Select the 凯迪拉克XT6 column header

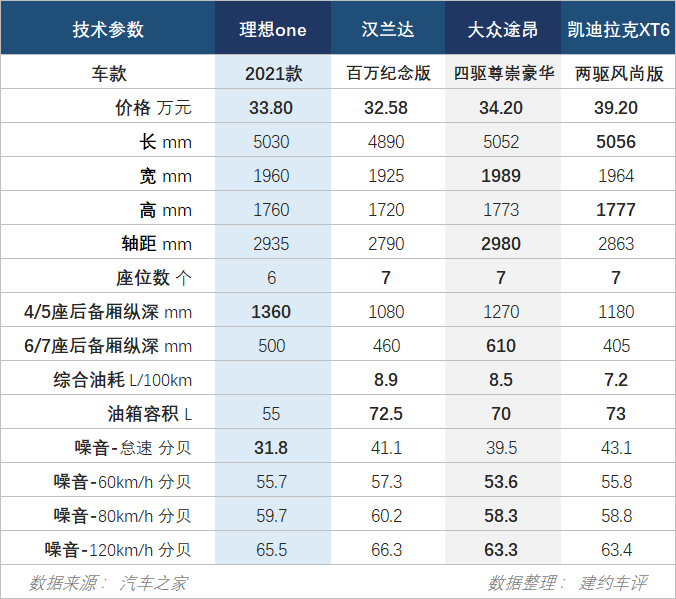(x=618, y=30)
